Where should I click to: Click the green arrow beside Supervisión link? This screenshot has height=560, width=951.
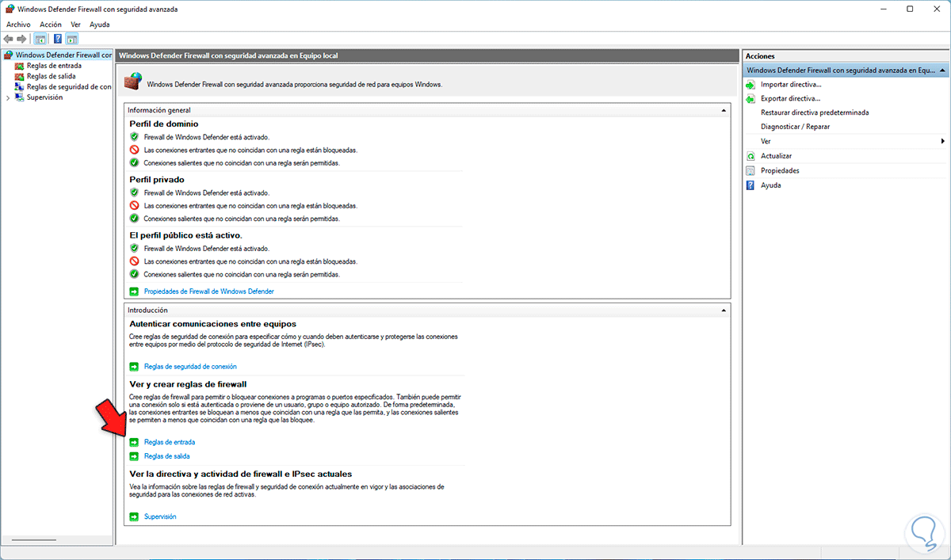pyautogui.click(x=134, y=516)
